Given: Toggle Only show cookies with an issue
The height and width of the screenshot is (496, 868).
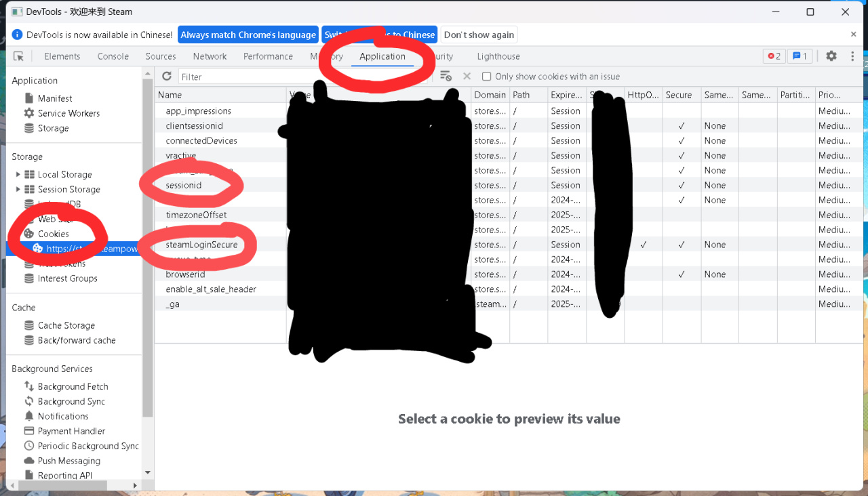Looking at the screenshot, I should coord(486,77).
